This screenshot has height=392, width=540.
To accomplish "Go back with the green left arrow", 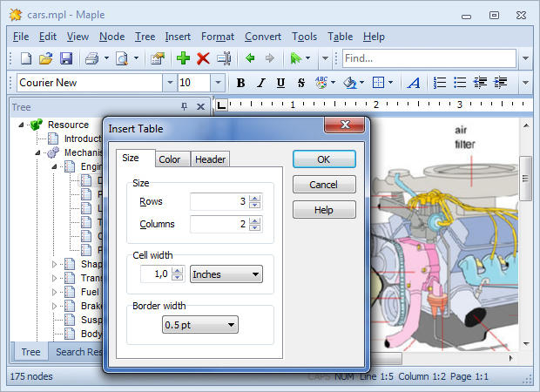I will [250, 58].
